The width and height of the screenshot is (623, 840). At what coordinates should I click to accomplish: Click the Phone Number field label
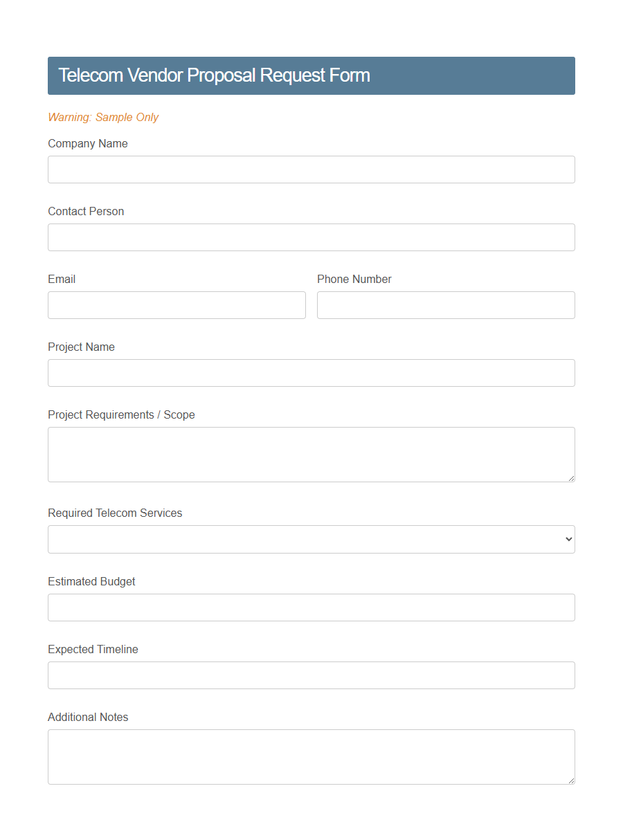(354, 280)
